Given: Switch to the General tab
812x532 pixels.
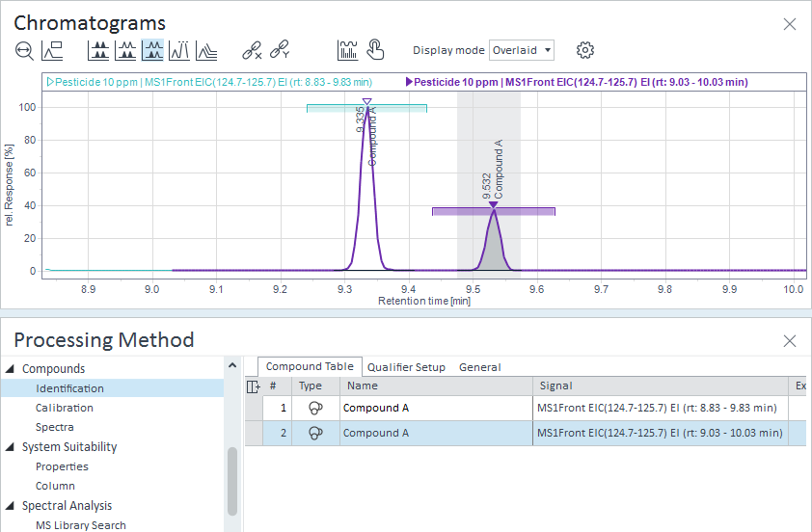Looking at the screenshot, I should click(x=479, y=367).
